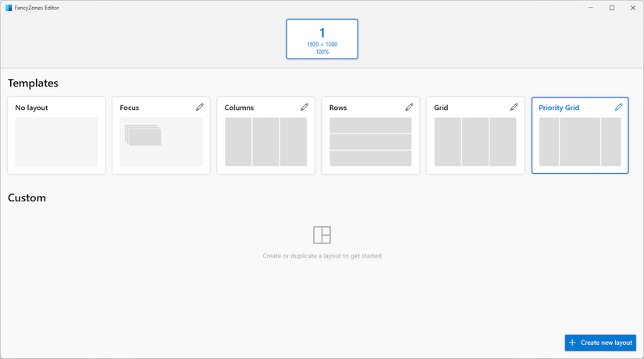Maximize the FancyZones Editor window
Image resolution: width=644 pixels, height=359 pixels.
click(x=611, y=8)
